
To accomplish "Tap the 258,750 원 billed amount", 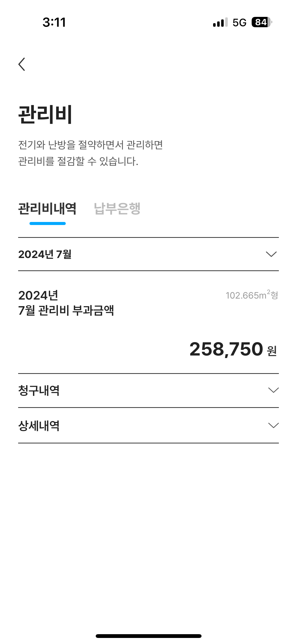I will click(x=233, y=349).
